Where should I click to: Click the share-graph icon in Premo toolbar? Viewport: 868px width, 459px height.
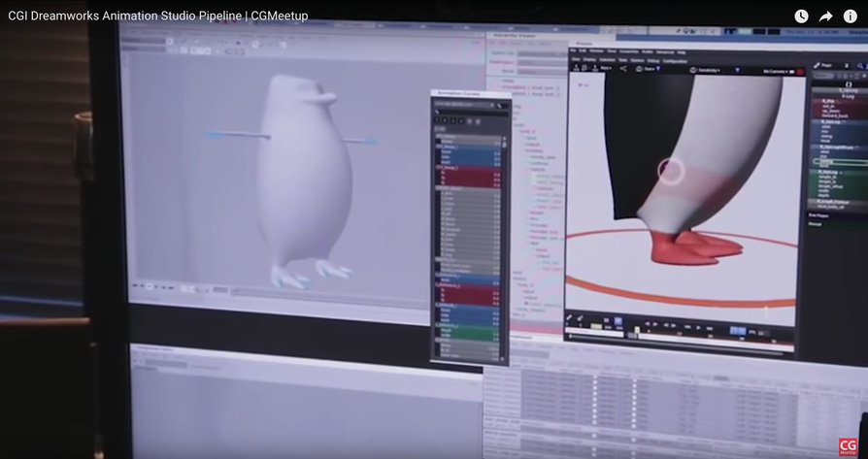tap(623, 69)
